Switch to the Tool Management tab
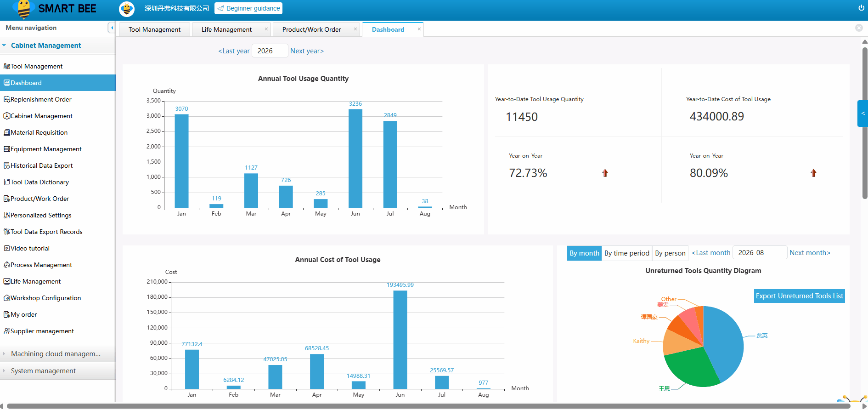868x410 pixels. point(155,29)
